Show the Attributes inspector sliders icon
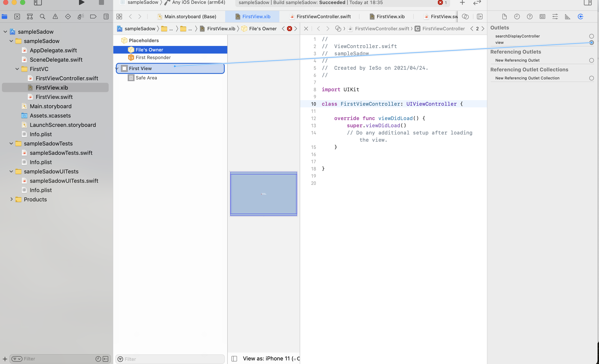This screenshot has height=364, width=599. (555, 17)
